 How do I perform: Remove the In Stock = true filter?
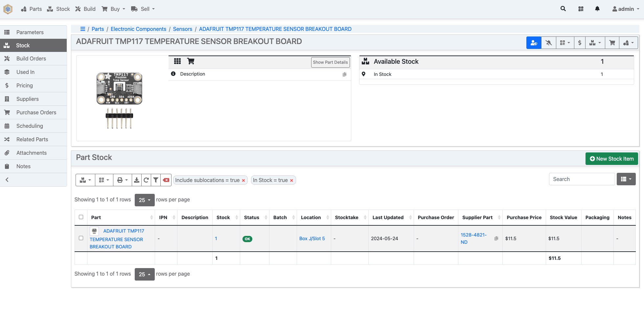291,180
